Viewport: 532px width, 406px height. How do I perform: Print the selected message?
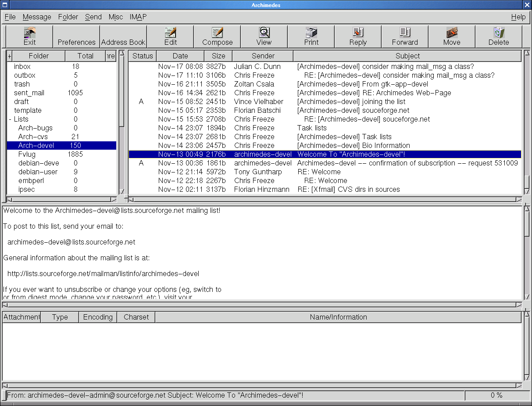click(x=311, y=36)
